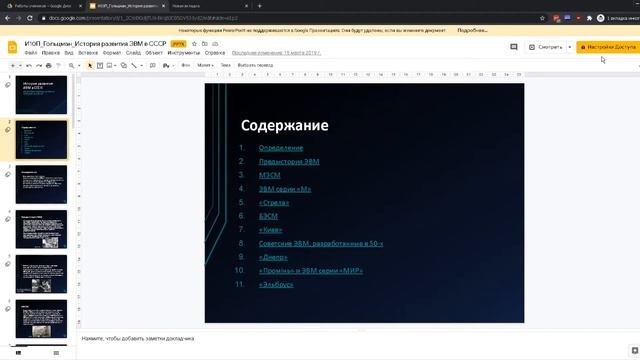Click the input tools pencil icon
The image size is (640, 360).
pyautogui.click(x=166, y=65)
